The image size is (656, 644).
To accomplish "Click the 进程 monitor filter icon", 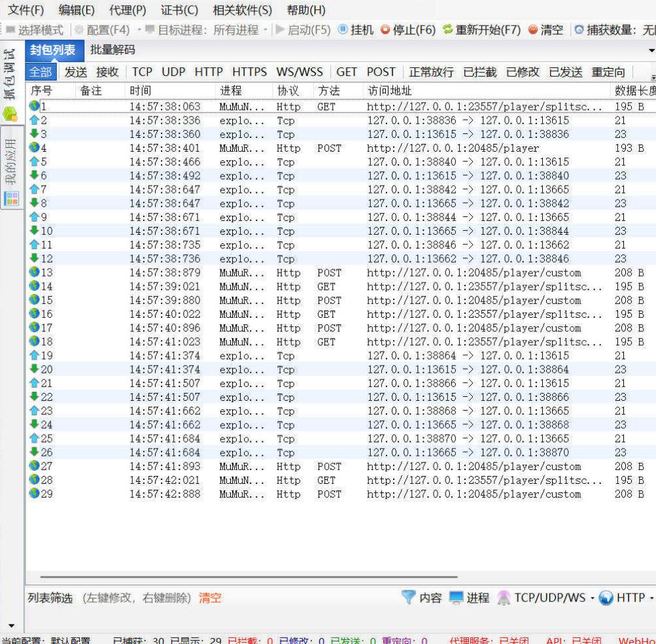I will tap(456, 597).
